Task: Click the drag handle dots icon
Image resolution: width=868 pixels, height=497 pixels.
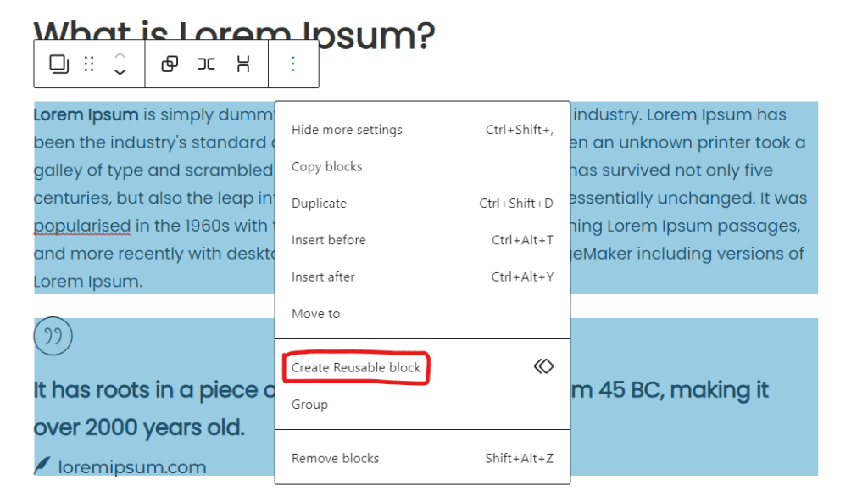Action: click(89, 64)
